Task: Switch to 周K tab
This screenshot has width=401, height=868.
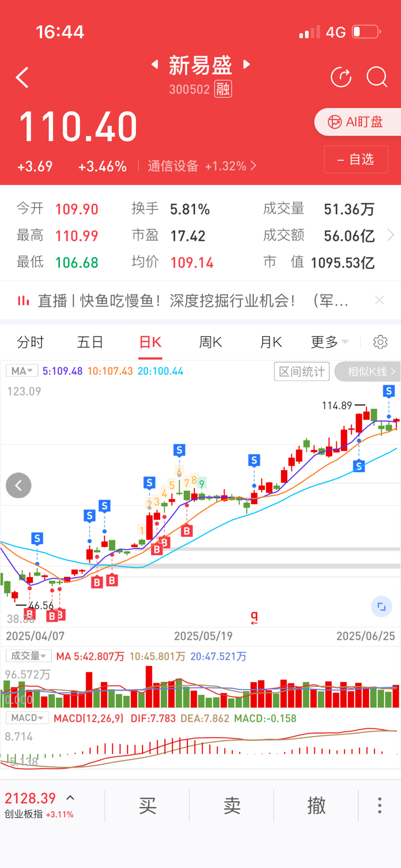Action: (x=210, y=342)
